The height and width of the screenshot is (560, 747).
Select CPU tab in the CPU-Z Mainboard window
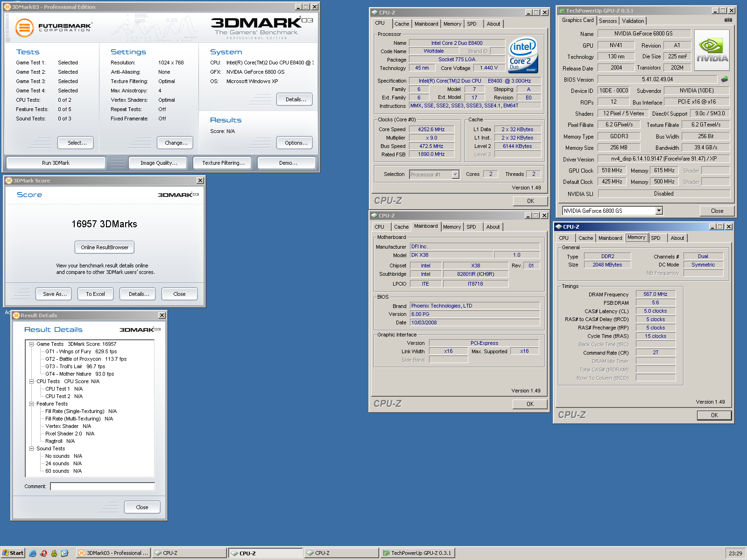379,227
